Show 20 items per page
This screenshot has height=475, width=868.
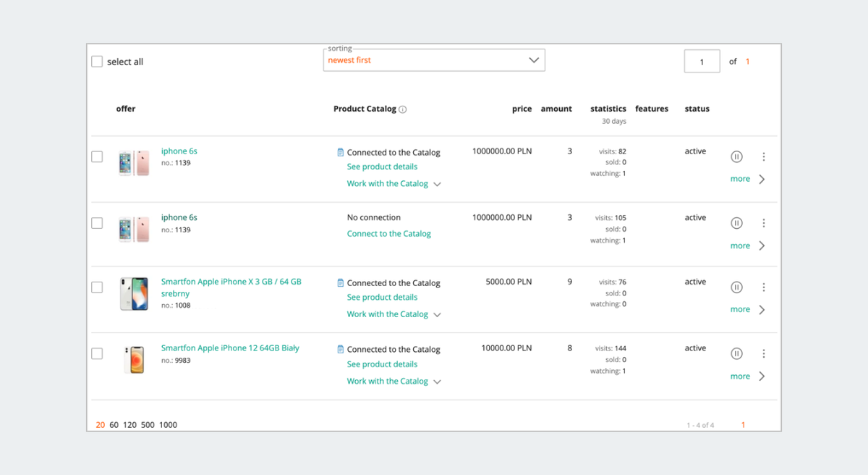tap(101, 425)
